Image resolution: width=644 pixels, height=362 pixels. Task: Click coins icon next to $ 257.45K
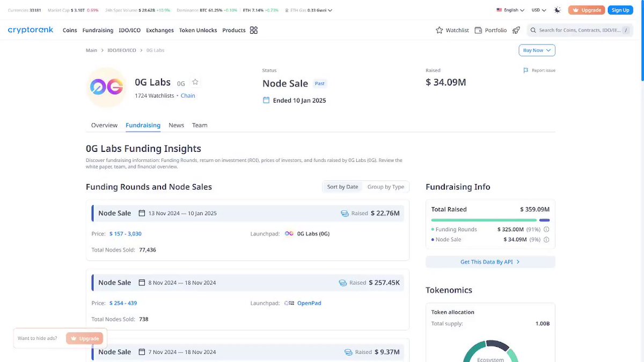[x=343, y=283]
